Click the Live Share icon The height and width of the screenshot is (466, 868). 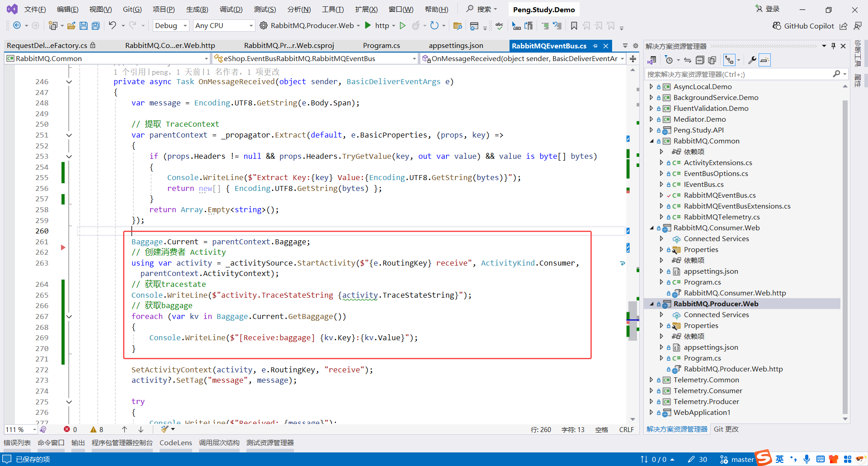click(x=844, y=26)
